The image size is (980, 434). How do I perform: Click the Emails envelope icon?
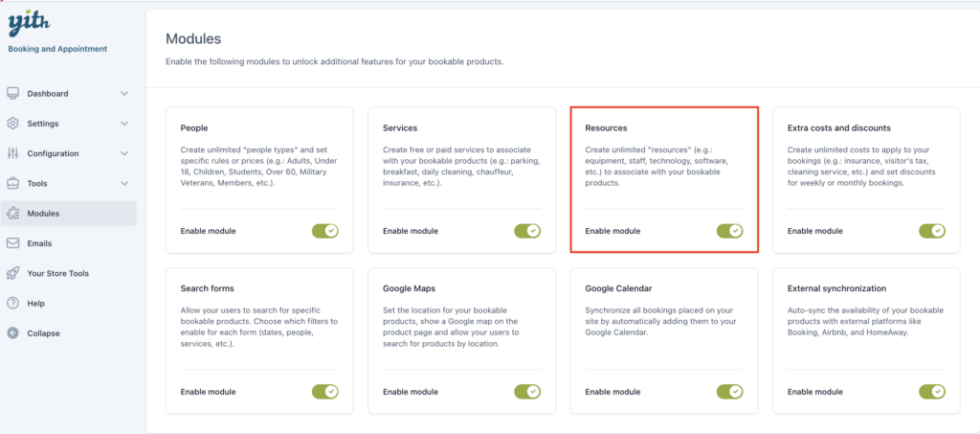(12, 243)
